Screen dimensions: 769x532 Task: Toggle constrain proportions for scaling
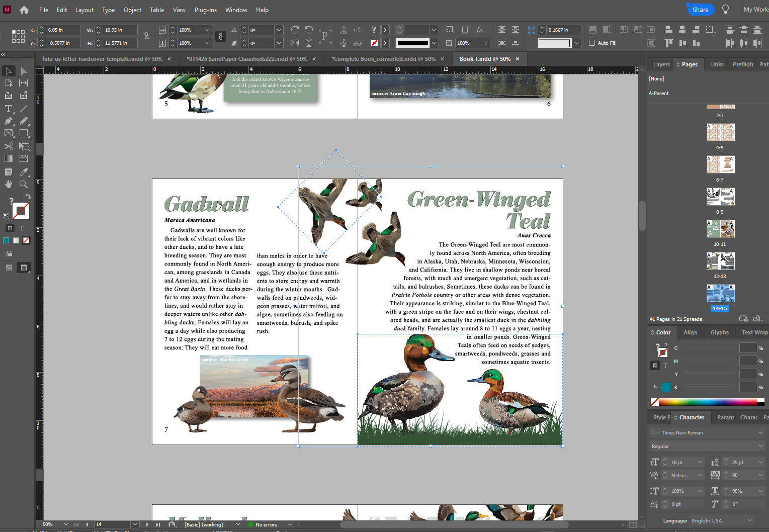220,36
